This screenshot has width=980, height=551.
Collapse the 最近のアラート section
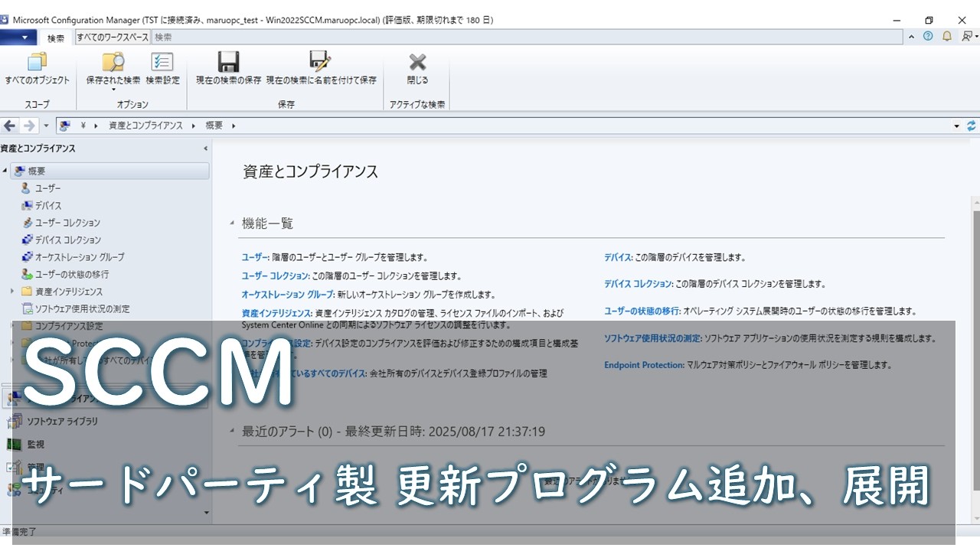tap(232, 432)
